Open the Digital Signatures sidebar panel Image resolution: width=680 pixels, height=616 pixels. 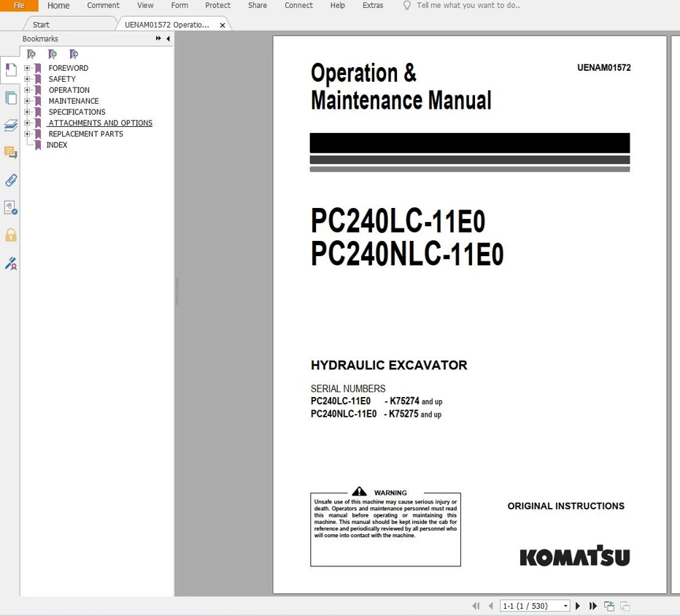point(11,263)
